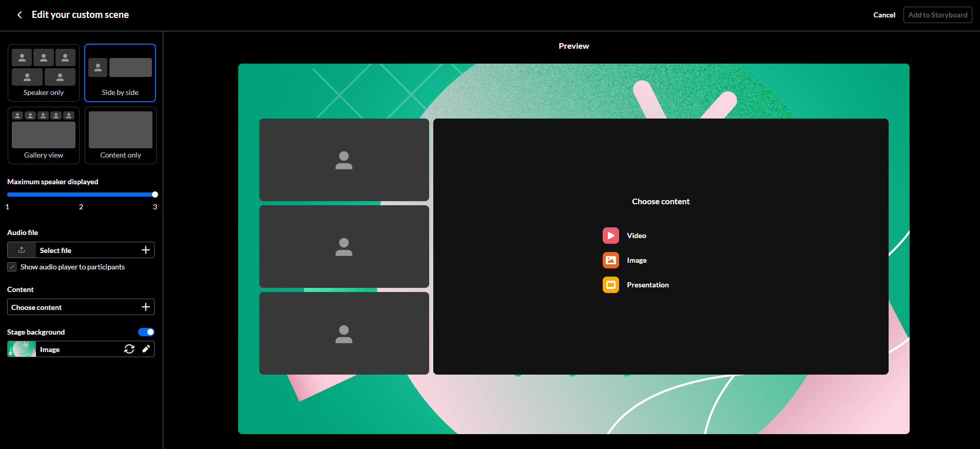This screenshot has height=449, width=980.
Task: Switch to the Gallery view layout
Action: 44,135
